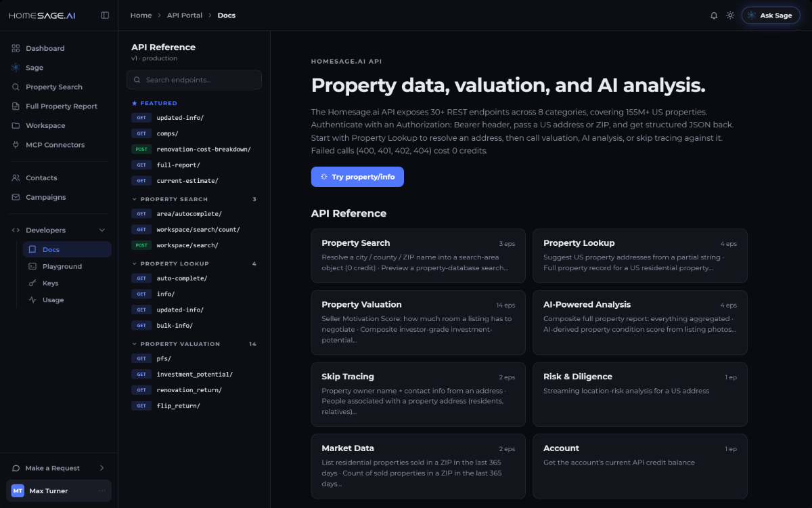Open the Ask Sage assistant
Image resolution: width=812 pixels, height=508 pixels.
[x=770, y=16]
